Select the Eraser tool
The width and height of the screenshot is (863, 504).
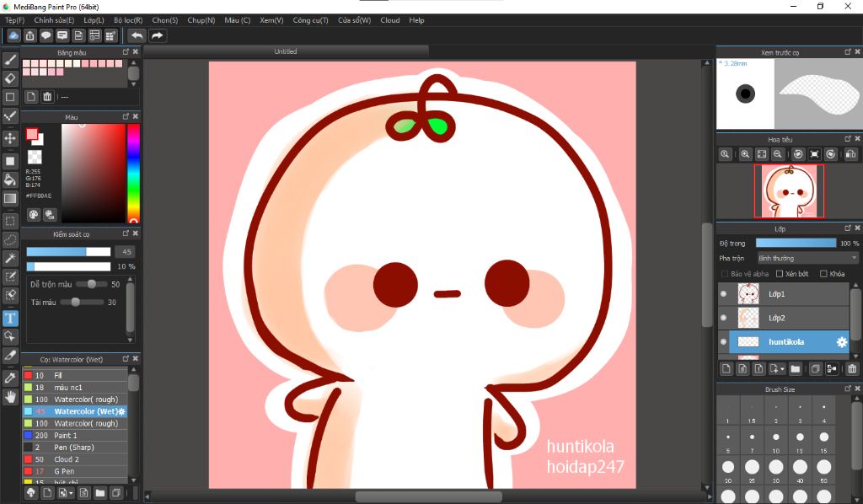pos(10,78)
